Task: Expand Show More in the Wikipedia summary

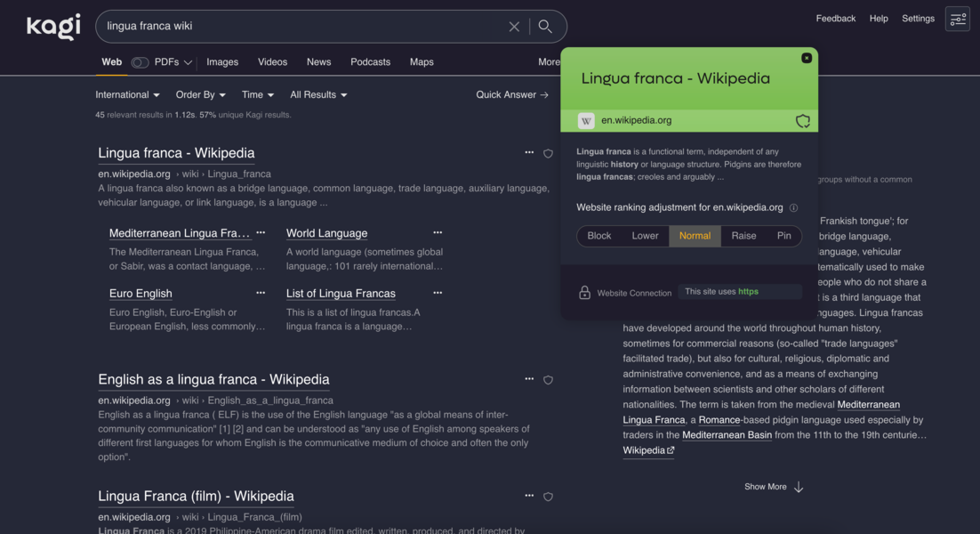Action: (773, 486)
